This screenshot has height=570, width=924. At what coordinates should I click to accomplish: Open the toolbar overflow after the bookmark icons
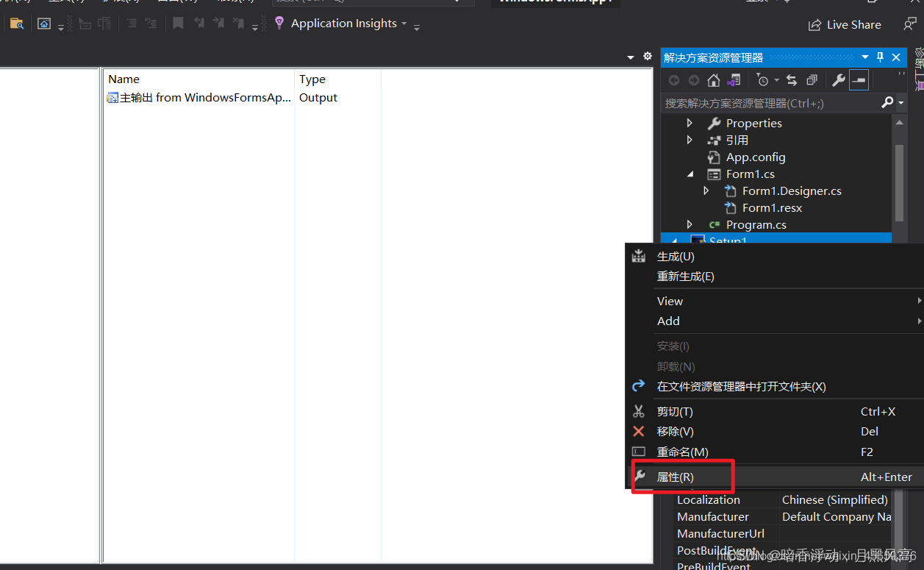(255, 27)
